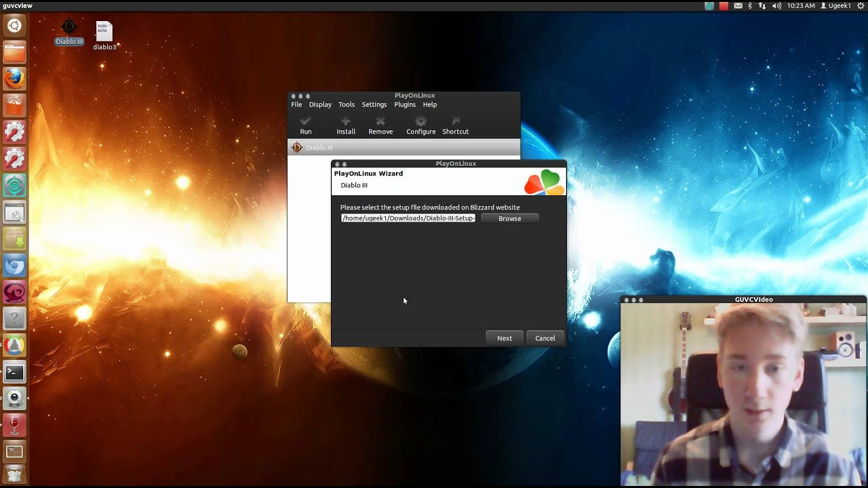The image size is (868, 488).
Task: Open the Help menu
Action: (430, 104)
